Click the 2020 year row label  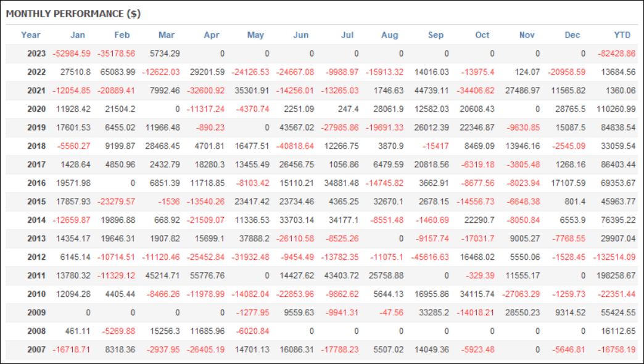[36, 109]
